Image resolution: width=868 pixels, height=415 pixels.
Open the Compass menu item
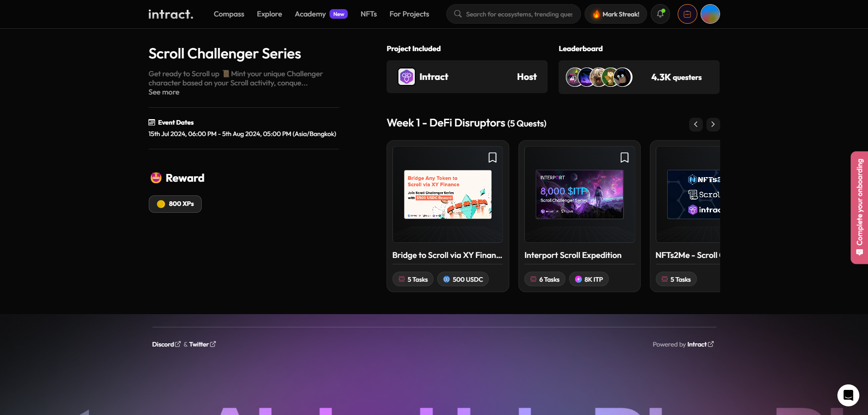[x=229, y=14]
